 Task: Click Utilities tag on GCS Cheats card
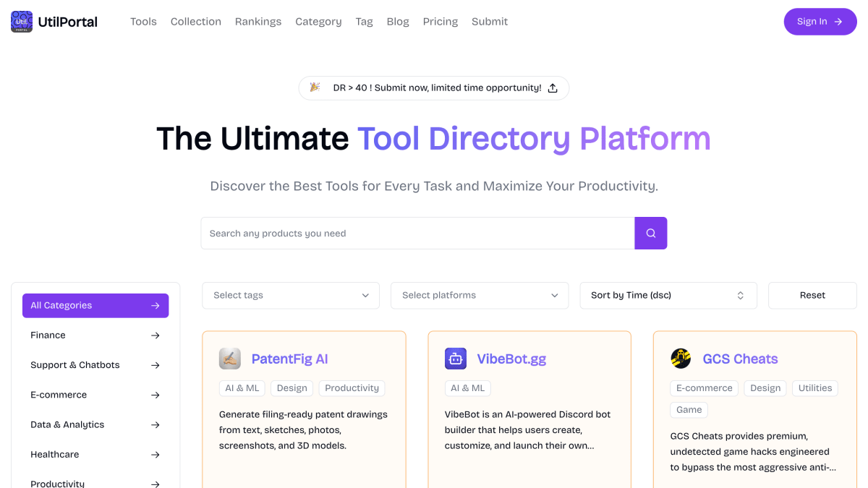point(815,388)
